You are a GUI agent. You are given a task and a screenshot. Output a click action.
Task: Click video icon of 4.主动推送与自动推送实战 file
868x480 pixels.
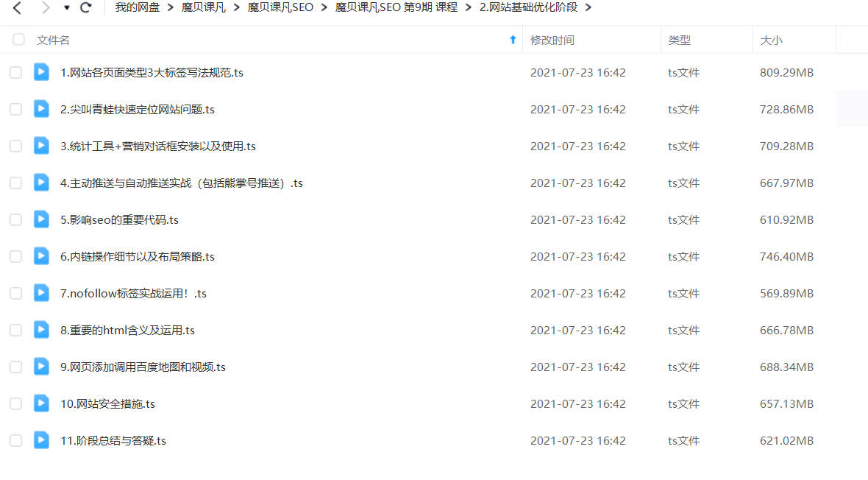41,183
